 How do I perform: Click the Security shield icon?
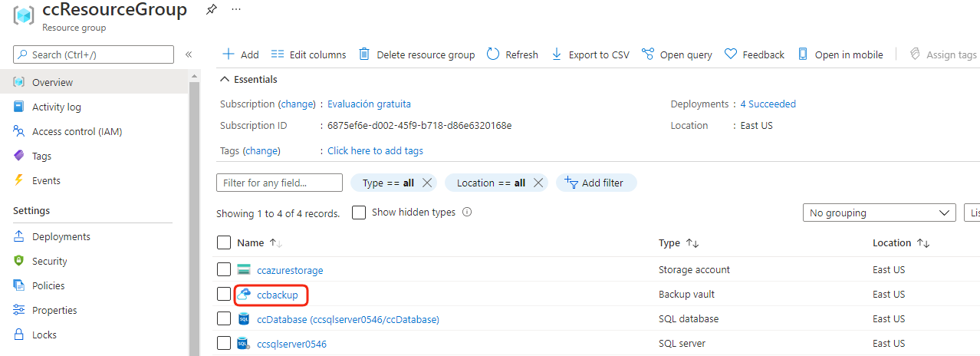[19, 261]
